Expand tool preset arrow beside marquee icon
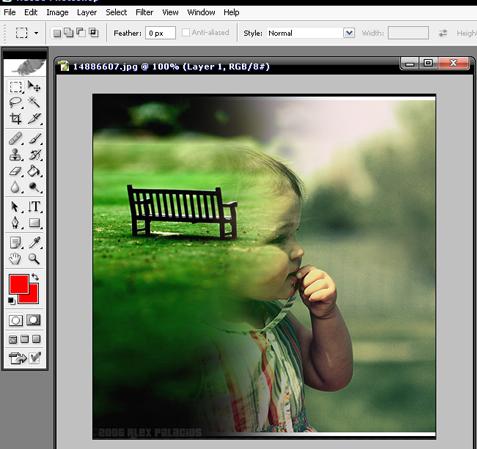This screenshot has height=449, width=477. click(36, 33)
